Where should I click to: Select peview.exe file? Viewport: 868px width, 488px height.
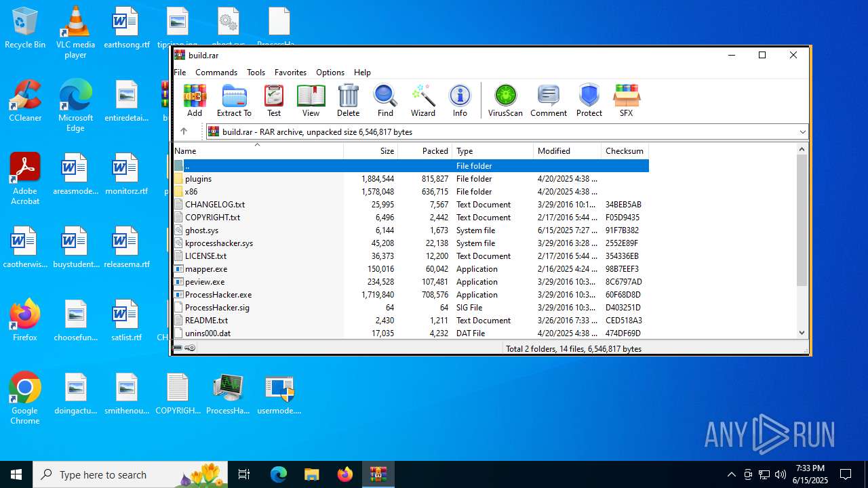tap(411, 282)
